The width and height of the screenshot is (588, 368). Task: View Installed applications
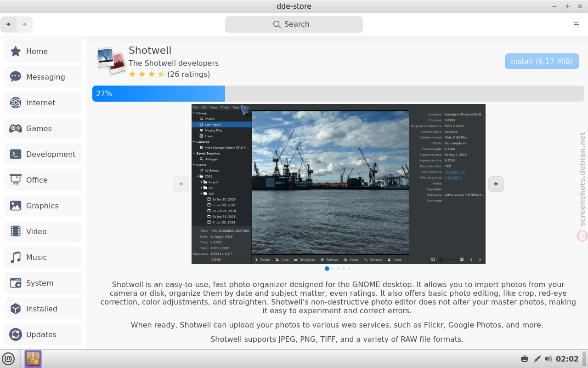coord(43,309)
